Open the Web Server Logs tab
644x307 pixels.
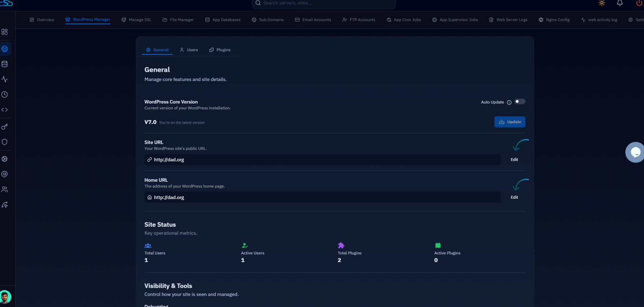coord(508,20)
